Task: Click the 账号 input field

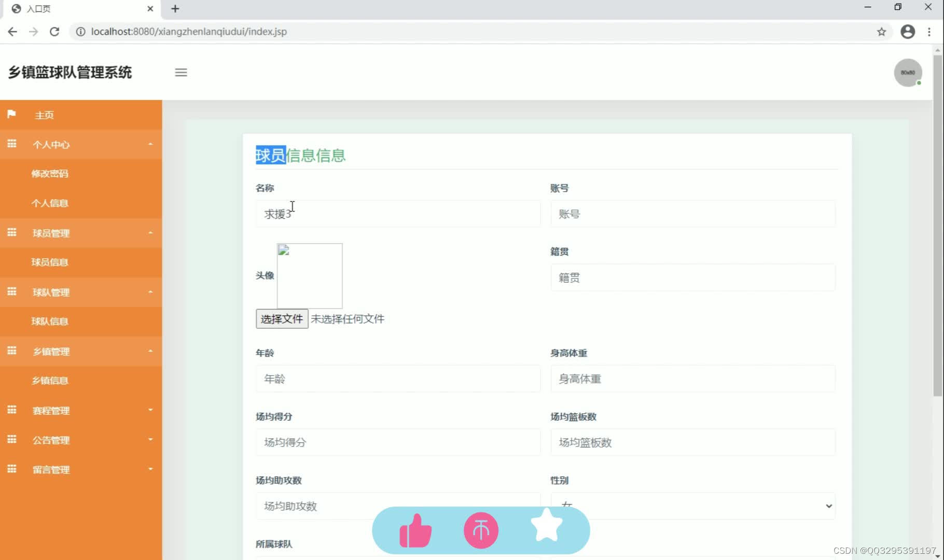Action: pos(693,214)
